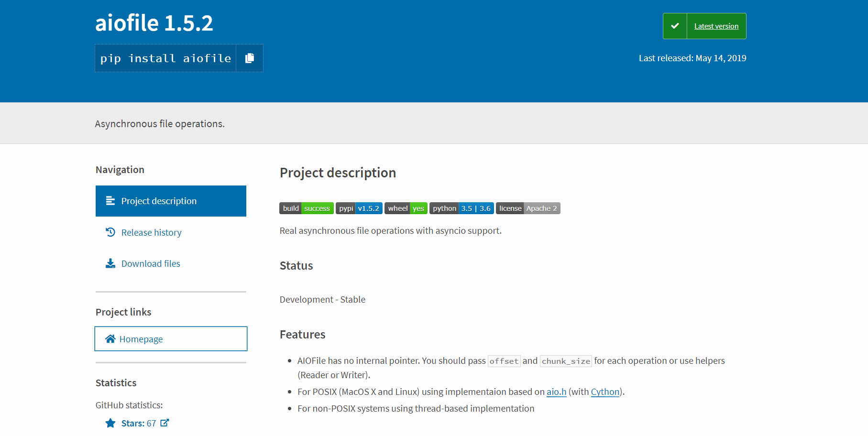Screen dimensions: 868x436
Task: Click the GitHub statistics: label
Action: (129, 405)
